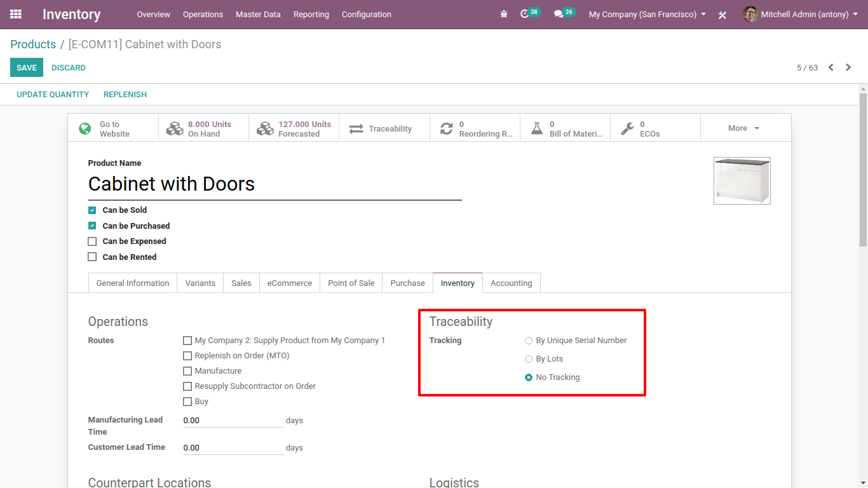Select By Lots tracking option

pyautogui.click(x=529, y=359)
